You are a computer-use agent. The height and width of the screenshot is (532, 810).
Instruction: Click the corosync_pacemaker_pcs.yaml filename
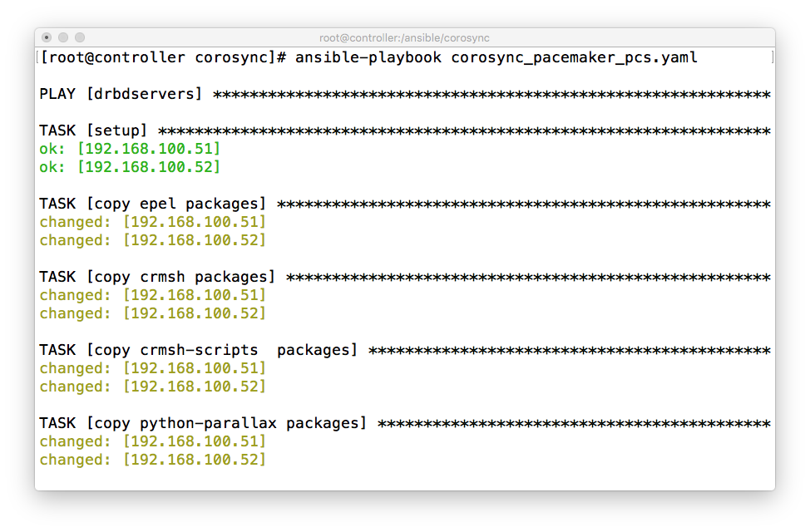click(x=574, y=58)
